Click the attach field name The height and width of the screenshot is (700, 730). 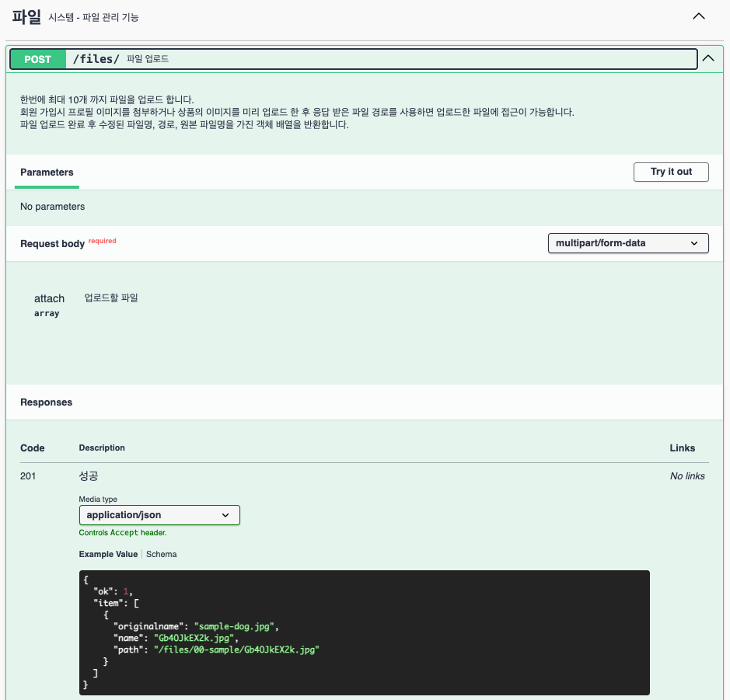point(49,298)
